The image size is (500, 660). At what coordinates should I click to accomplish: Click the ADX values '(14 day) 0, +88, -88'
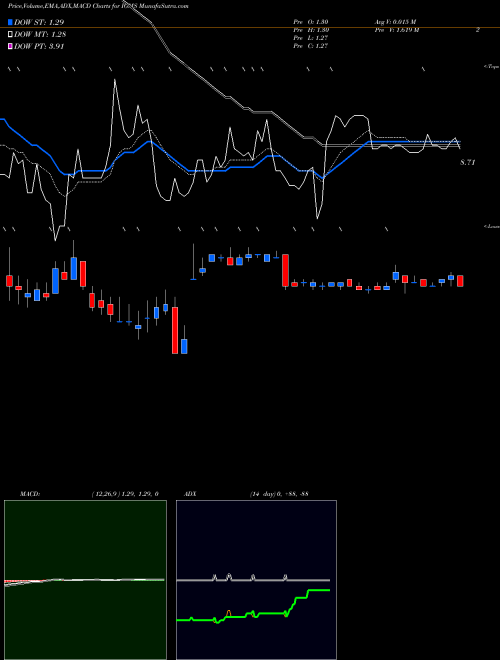(x=279, y=494)
